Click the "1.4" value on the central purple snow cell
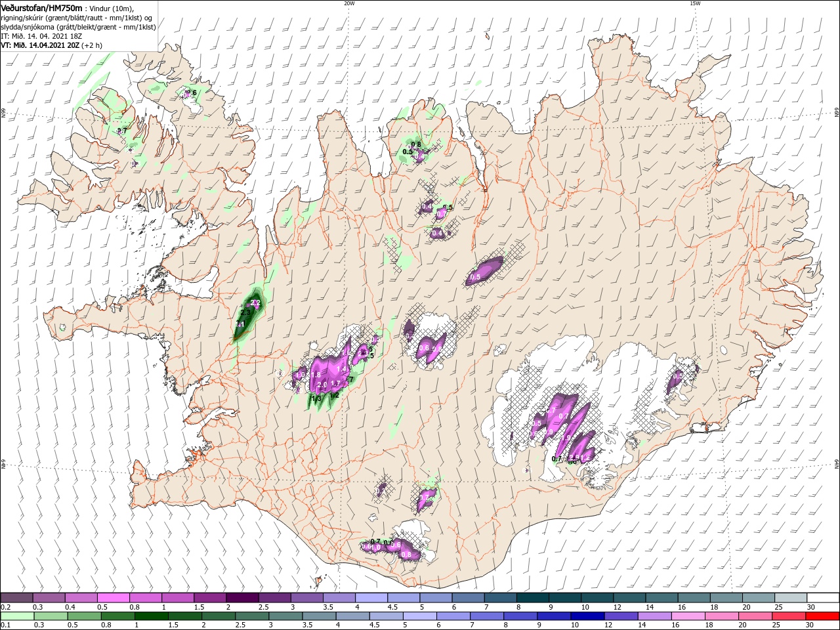 pos(342,369)
